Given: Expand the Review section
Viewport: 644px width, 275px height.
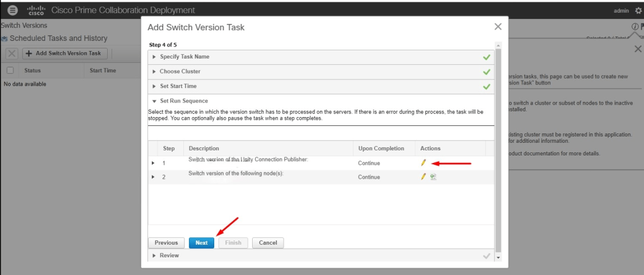Looking at the screenshot, I should tap(154, 255).
